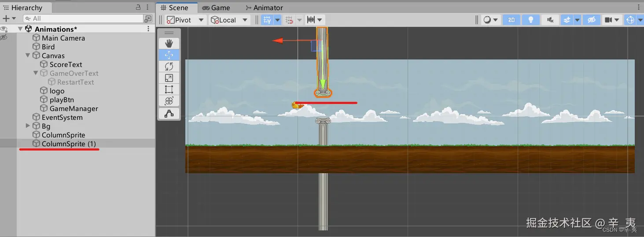Select the custom editor tools icon
Screen dimensions: 644x237
169,114
